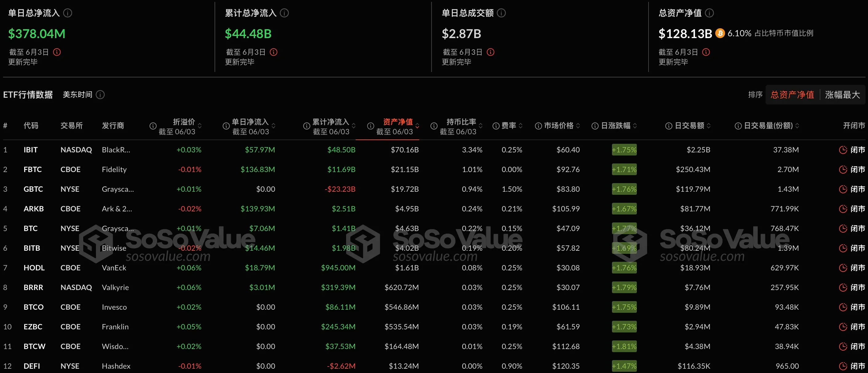868x373 pixels.
Task: Click info icon of 单日净流入 column
Action: coord(226,126)
